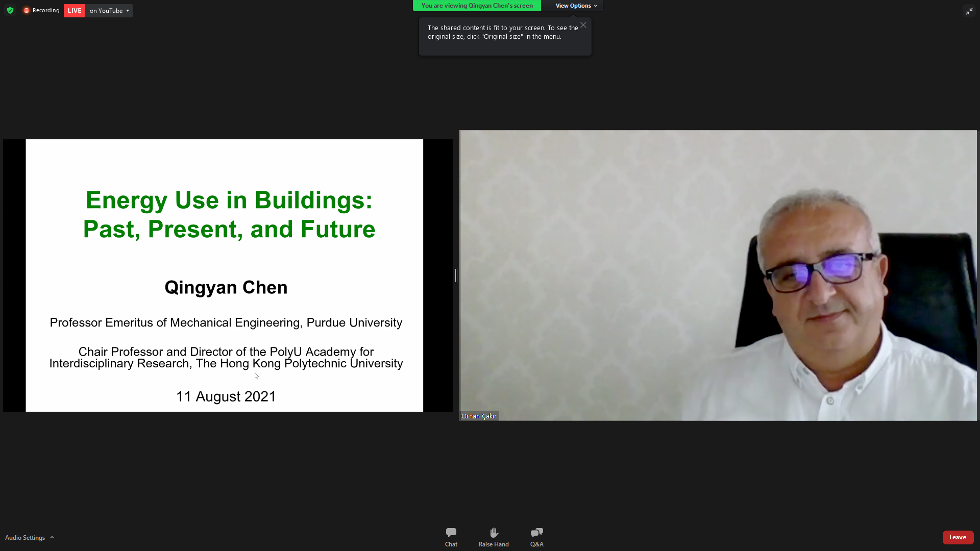Click the green encryption shield icon
Screen dimensions: 980x551
click(10, 10)
